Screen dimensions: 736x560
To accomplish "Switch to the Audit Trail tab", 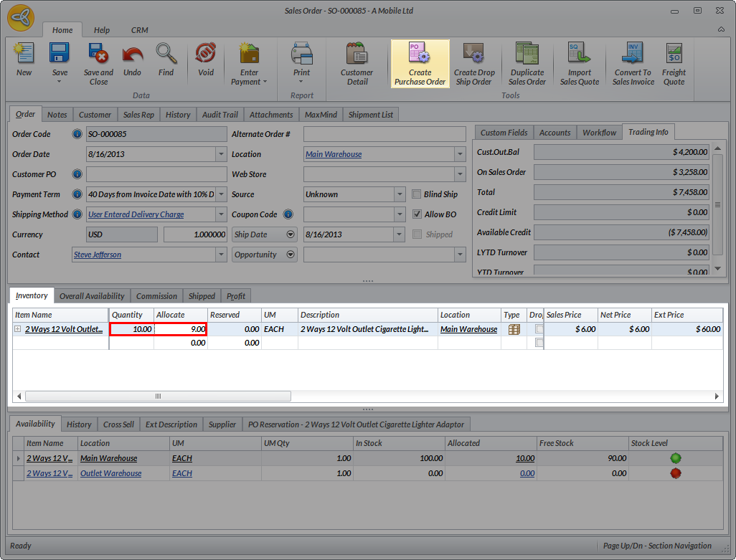I will point(220,115).
